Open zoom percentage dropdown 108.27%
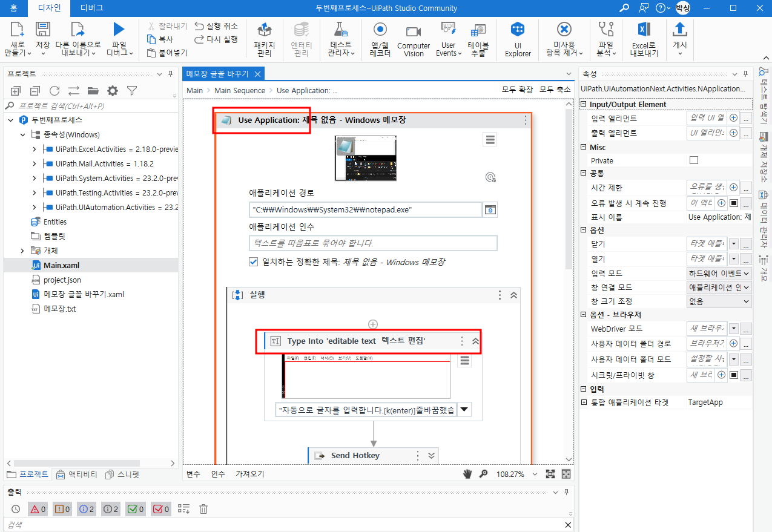 click(x=535, y=475)
